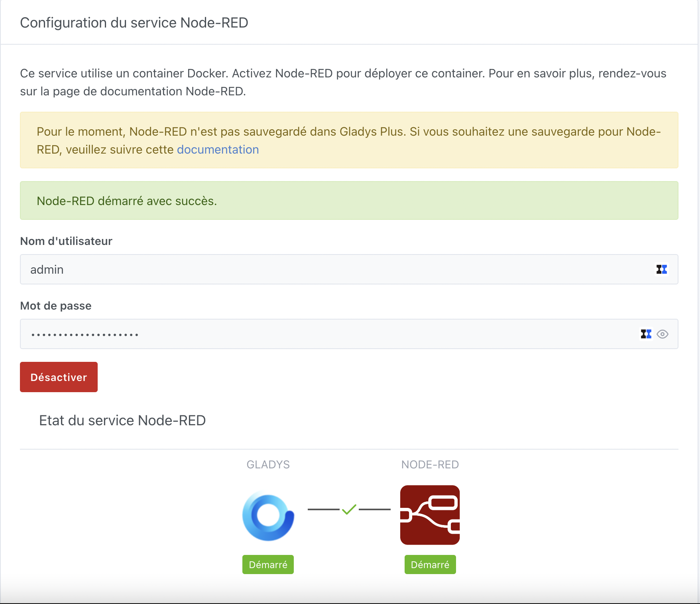Click the NODE-RED column header label
The width and height of the screenshot is (700, 604).
pos(430,464)
